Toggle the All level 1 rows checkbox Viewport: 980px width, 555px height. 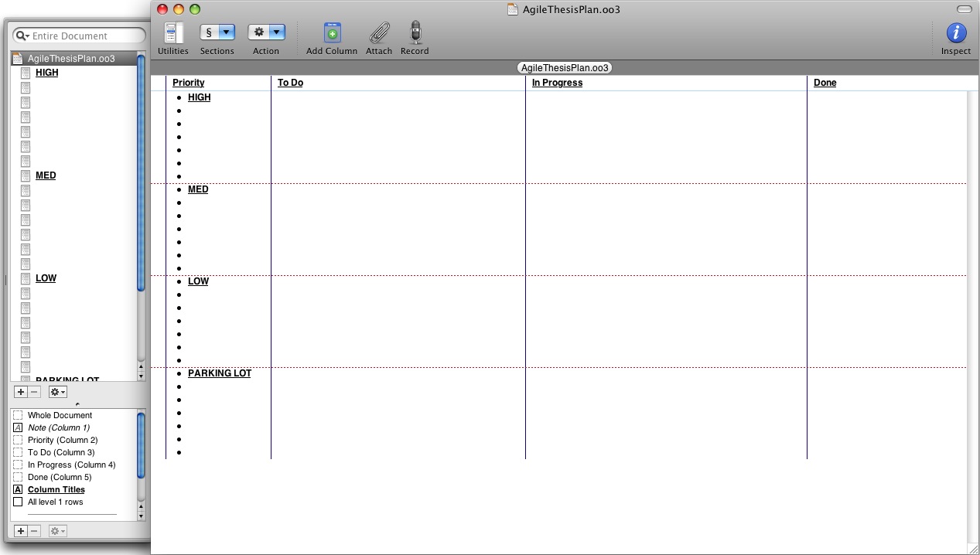tap(18, 502)
